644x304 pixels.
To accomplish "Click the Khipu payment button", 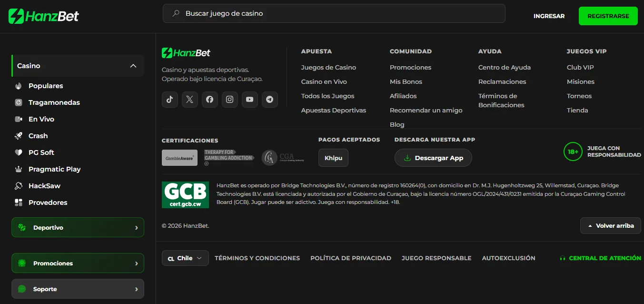I will click(x=333, y=158).
